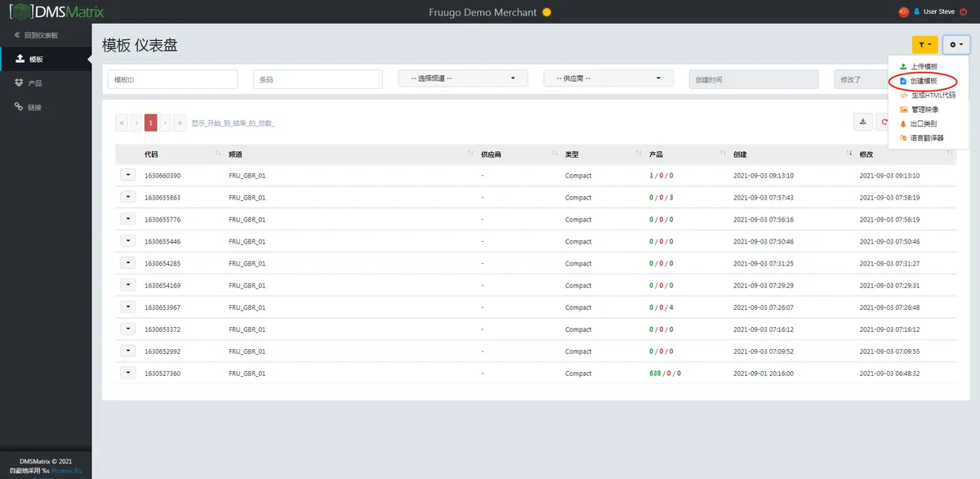Click the power logout icon
Viewport: 980px width, 479px height.
click(964, 11)
